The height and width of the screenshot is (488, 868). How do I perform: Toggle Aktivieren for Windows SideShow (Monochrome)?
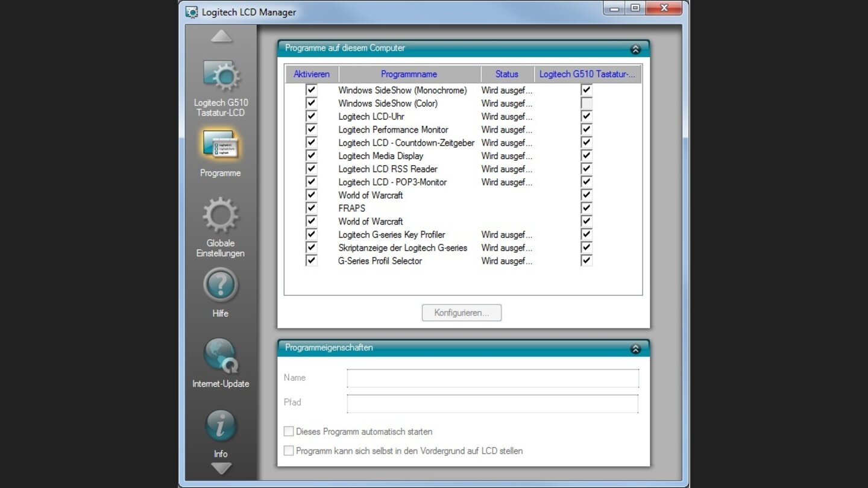tap(311, 90)
